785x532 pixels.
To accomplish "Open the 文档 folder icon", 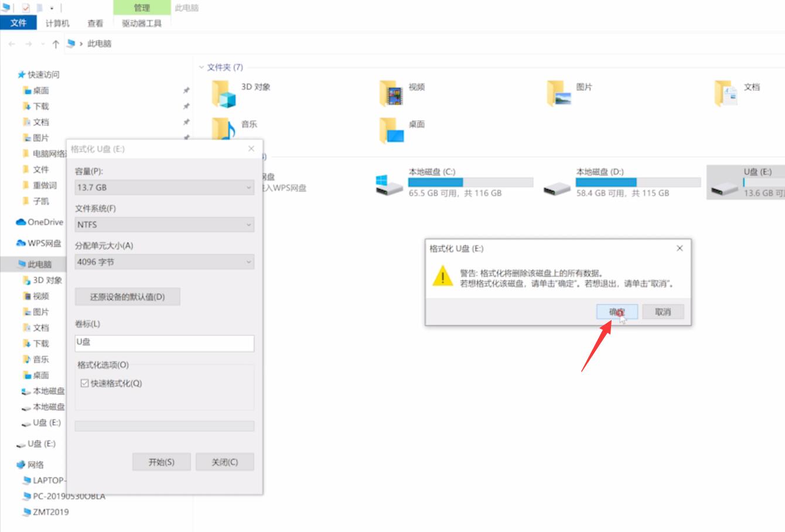I will pos(726,94).
